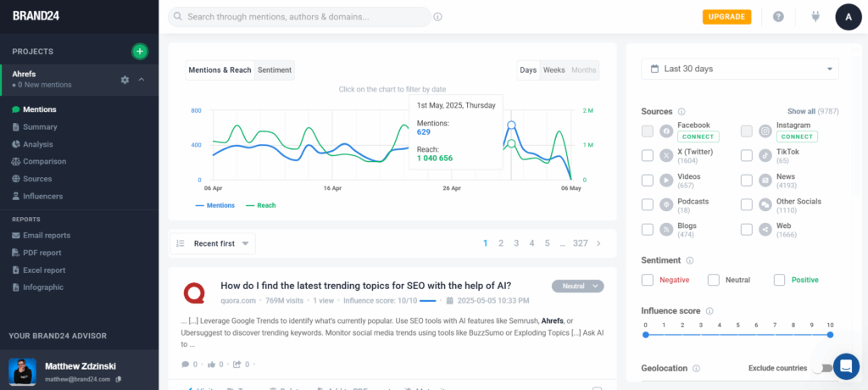Toggle Reach series in chart legend
868x390 pixels.
pos(260,205)
